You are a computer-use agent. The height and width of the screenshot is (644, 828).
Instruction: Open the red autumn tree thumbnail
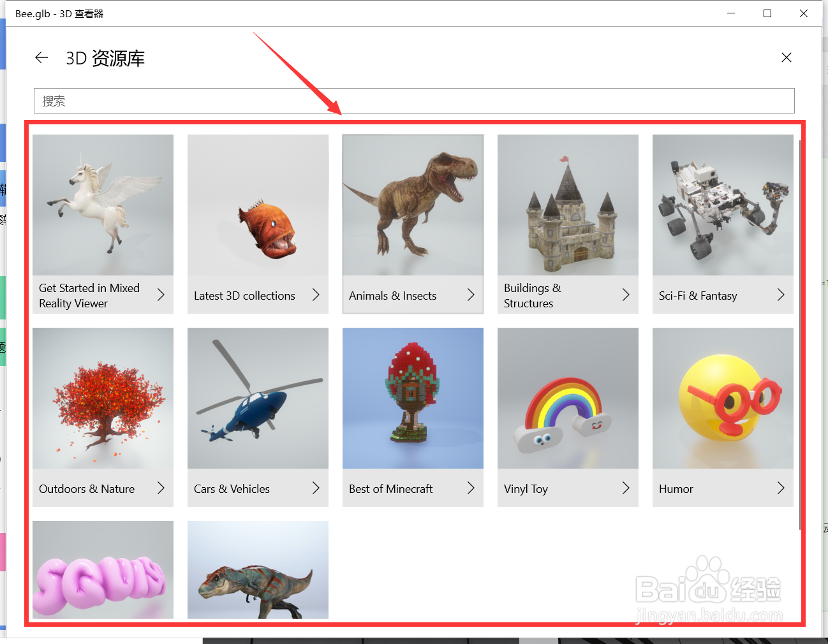pyautogui.click(x=103, y=398)
